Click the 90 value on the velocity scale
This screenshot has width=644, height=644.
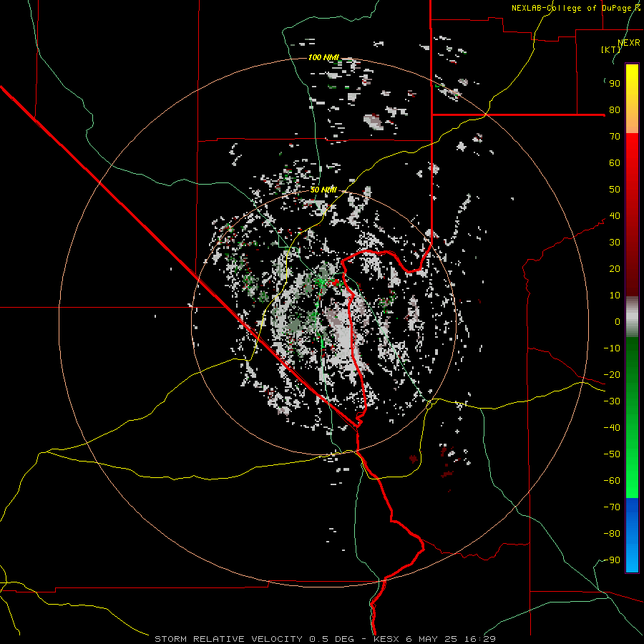tap(615, 84)
